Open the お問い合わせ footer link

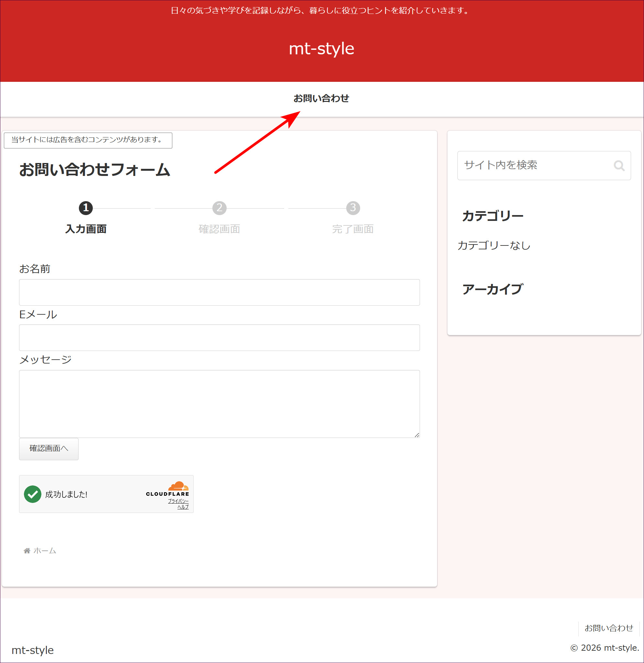609,628
